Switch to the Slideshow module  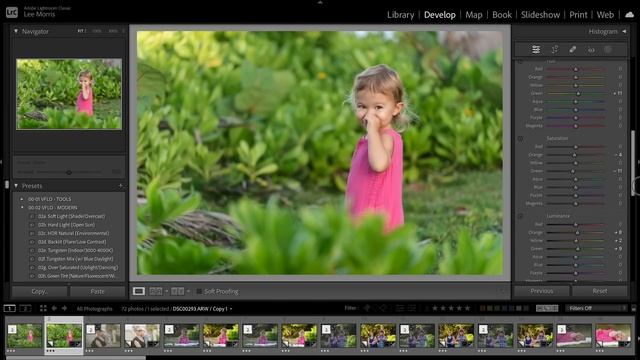[540, 15]
